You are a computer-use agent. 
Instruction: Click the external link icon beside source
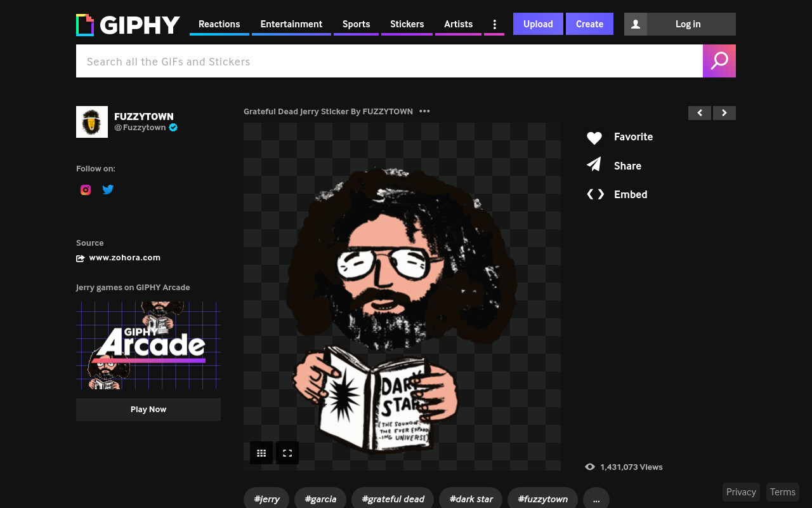[x=81, y=258]
